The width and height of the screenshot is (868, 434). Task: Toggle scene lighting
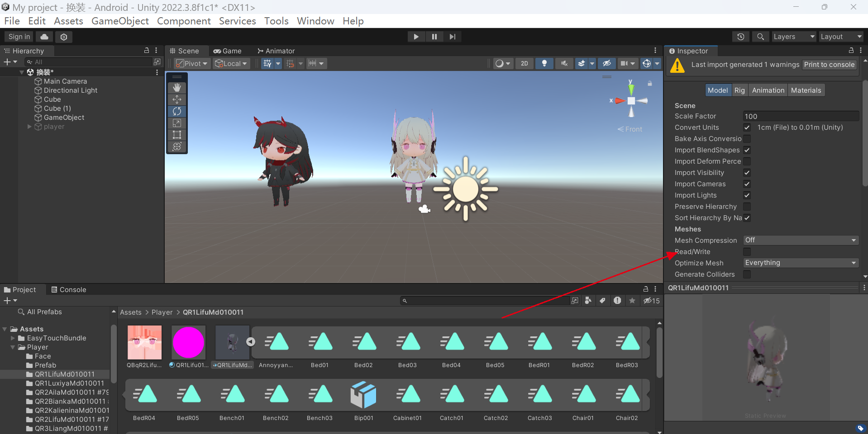544,63
